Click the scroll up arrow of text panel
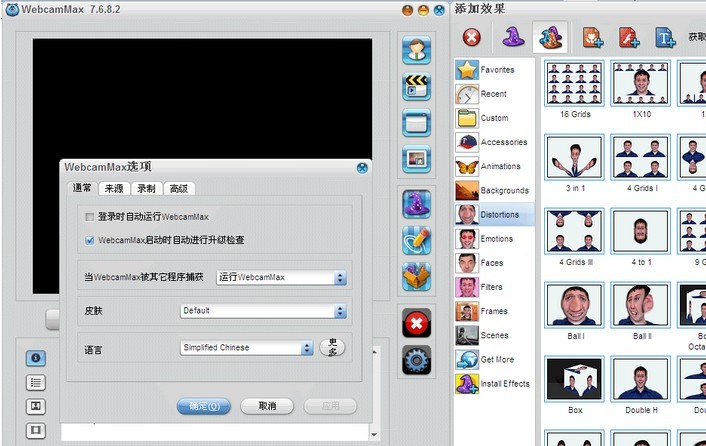Viewport: 706px width, 446px height. [374, 351]
